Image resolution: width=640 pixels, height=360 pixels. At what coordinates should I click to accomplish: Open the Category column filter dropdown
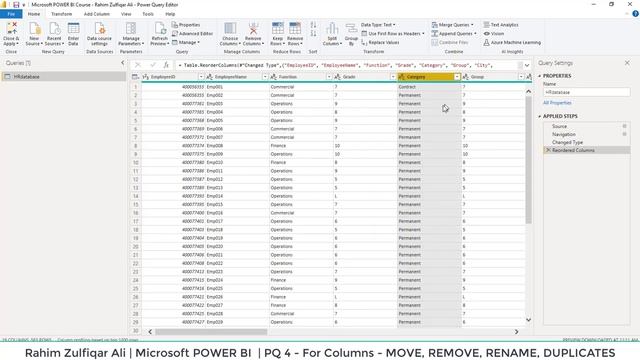tap(457, 77)
